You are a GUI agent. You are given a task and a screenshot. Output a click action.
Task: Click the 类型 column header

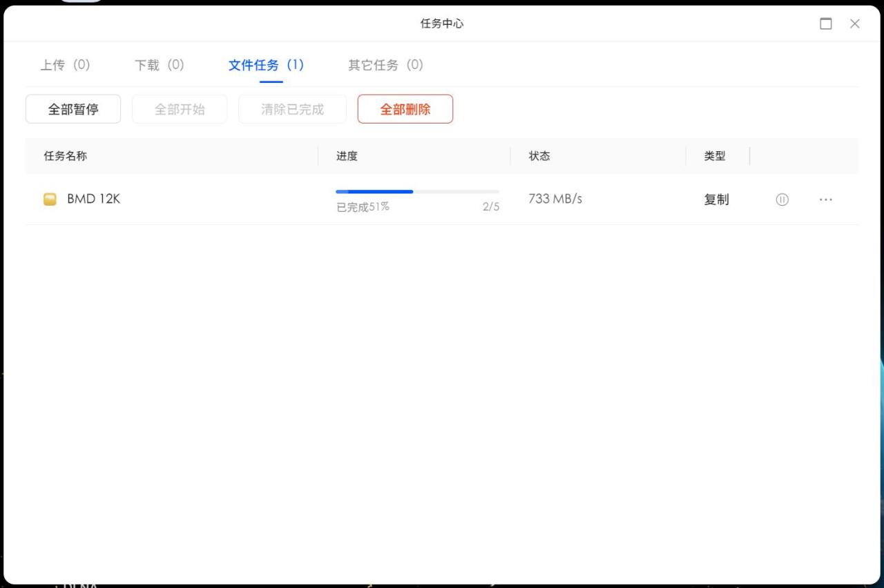tap(715, 156)
